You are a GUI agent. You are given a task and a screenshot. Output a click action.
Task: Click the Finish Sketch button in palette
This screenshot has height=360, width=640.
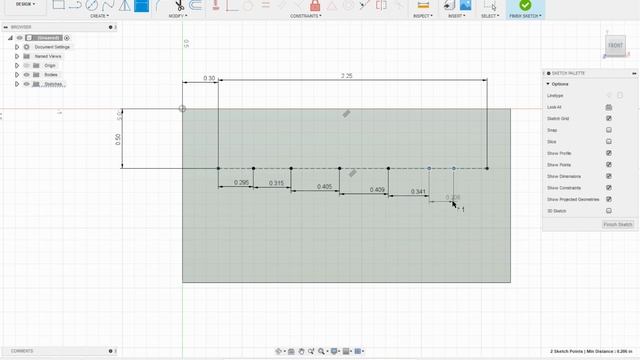tap(618, 224)
